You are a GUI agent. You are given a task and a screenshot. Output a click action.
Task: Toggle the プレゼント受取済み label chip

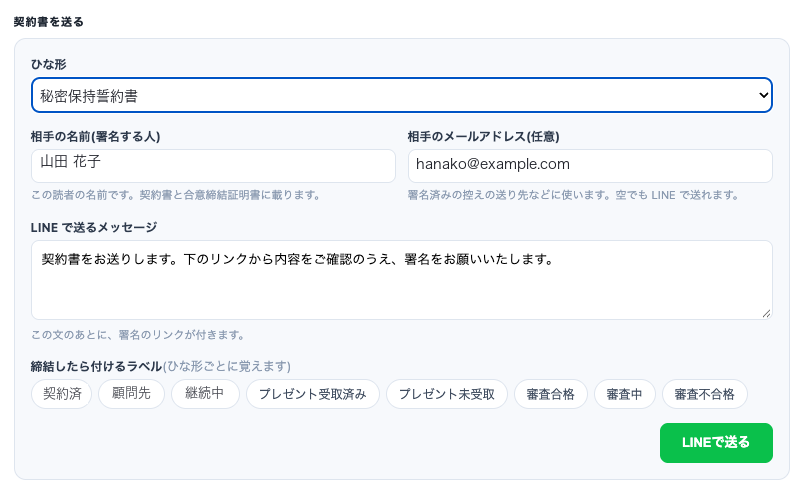click(x=313, y=394)
